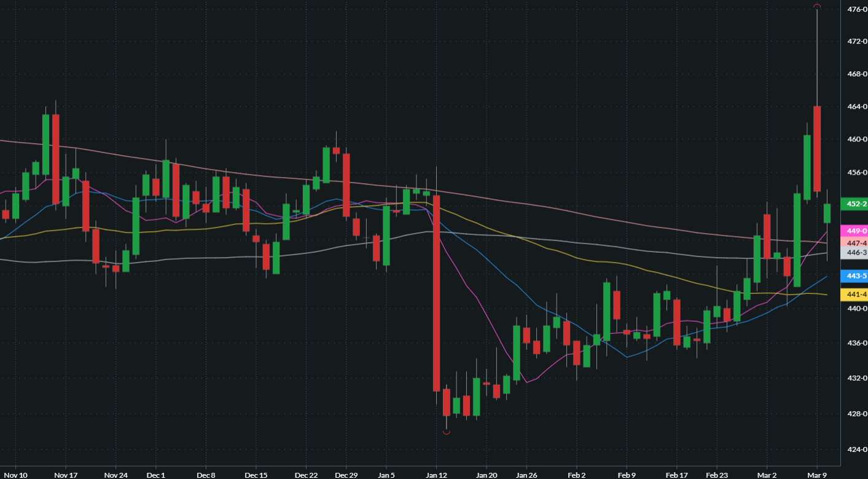Click the red low-price arc marker below the January low
This screenshot has height=479, width=868.
click(447, 433)
